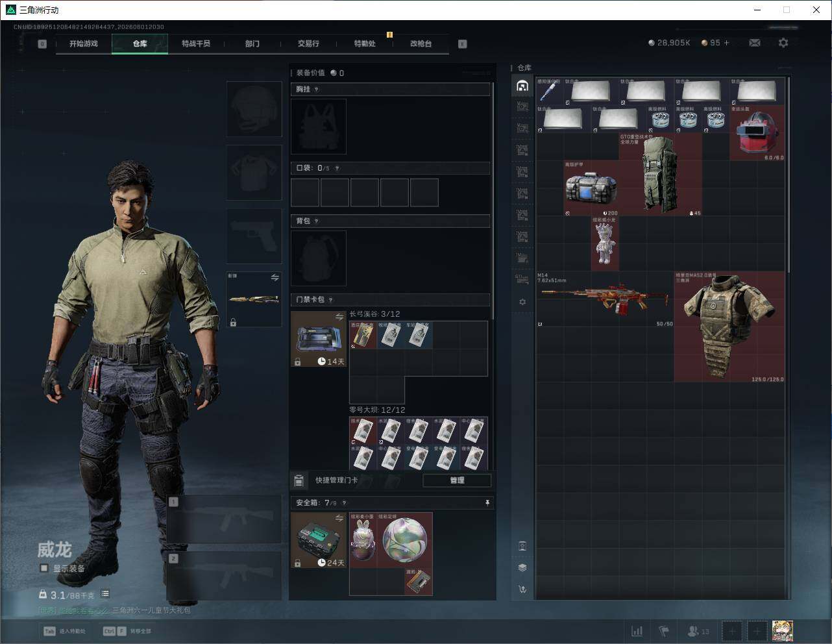Click the help icon next to 安全箱
This screenshot has width=832, height=644.
[344, 503]
